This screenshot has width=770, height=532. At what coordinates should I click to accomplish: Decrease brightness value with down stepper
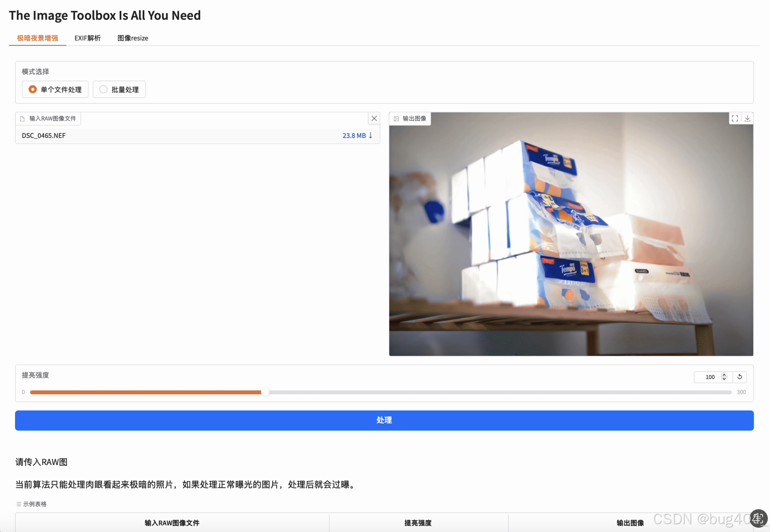(724, 379)
